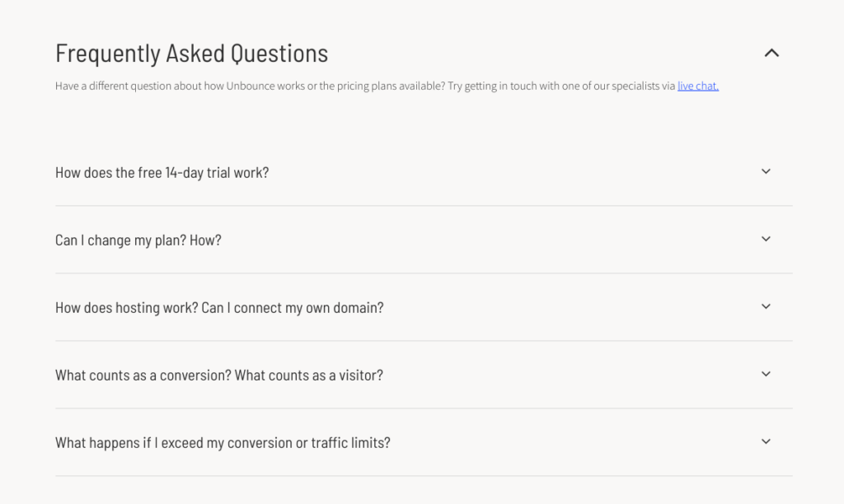Click the "What counts as a visitor?" sentence
Viewport: 844px width, 504px height.
(x=309, y=376)
